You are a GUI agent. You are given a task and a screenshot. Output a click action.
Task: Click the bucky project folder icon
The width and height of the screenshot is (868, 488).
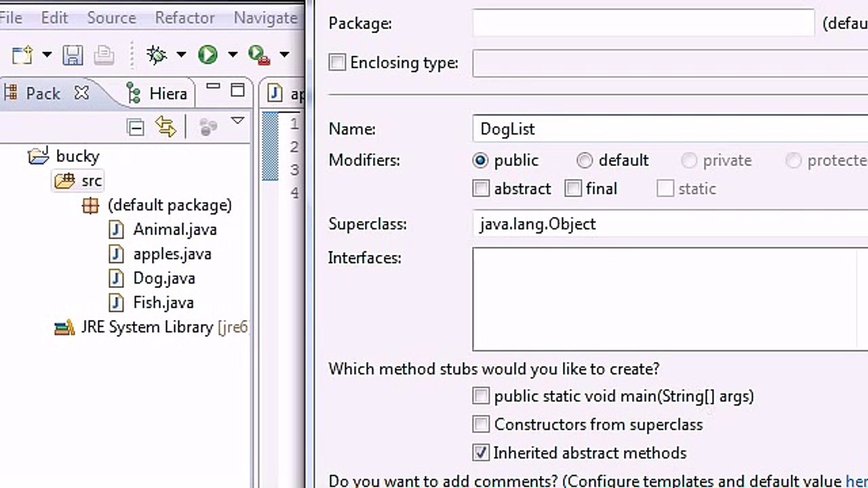click(x=39, y=156)
